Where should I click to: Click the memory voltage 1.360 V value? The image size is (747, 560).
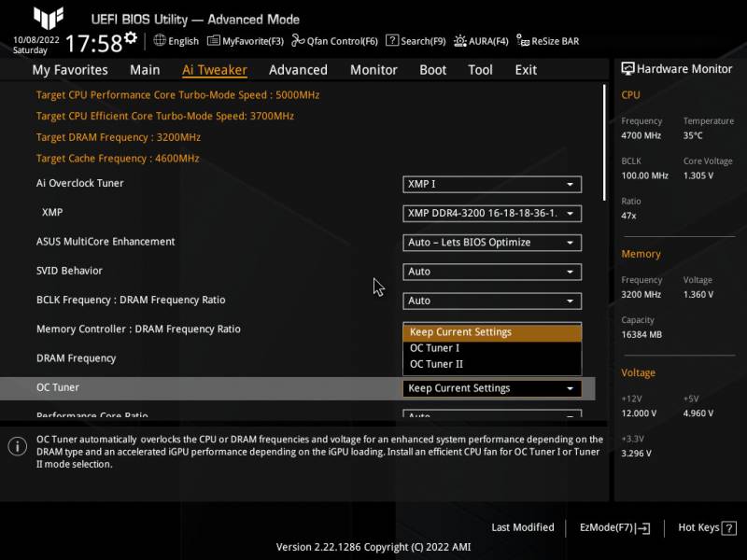pyautogui.click(x=698, y=295)
